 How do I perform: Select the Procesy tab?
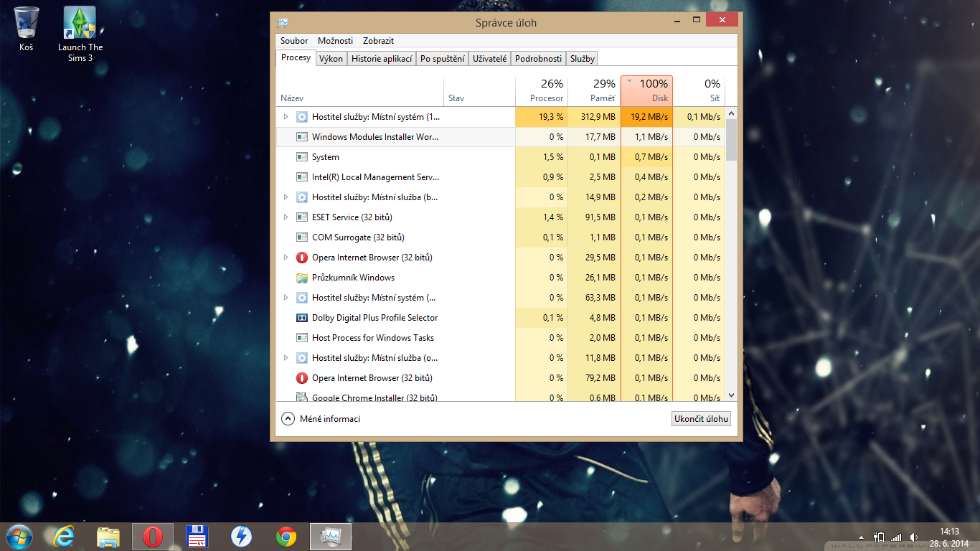tap(296, 58)
